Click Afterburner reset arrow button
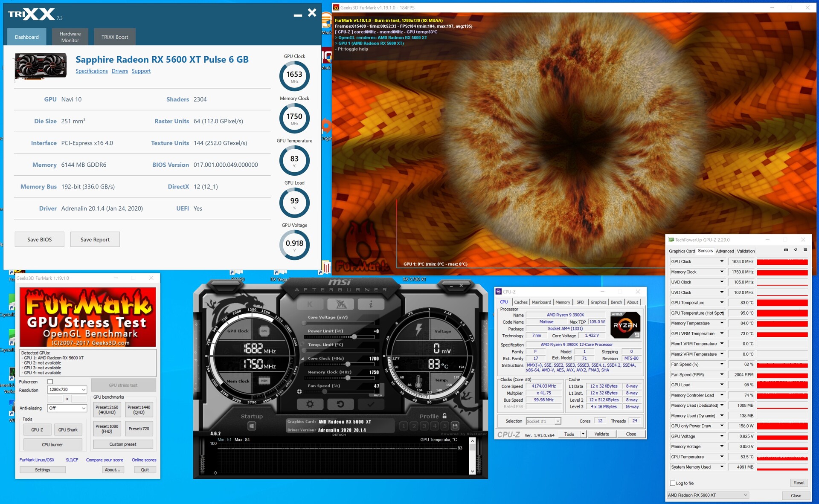The height and width of the screenshot is (504, 819). click(x=340, y=404)
